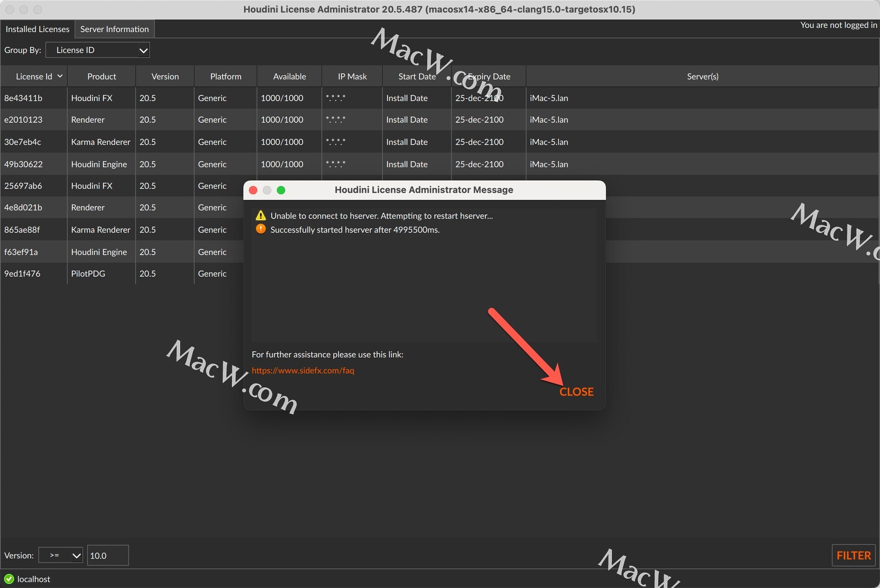
Task: Click the Available column header
Action: (289, 76)
